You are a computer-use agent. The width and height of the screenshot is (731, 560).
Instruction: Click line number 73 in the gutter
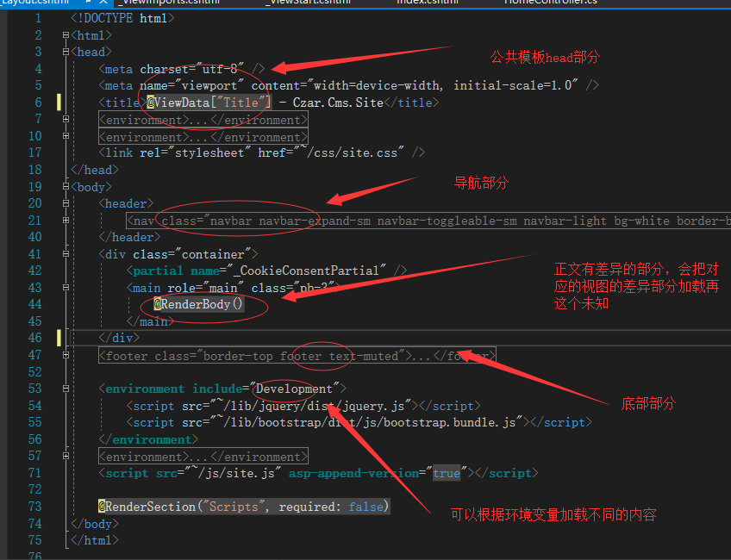[x=35, y=507]
